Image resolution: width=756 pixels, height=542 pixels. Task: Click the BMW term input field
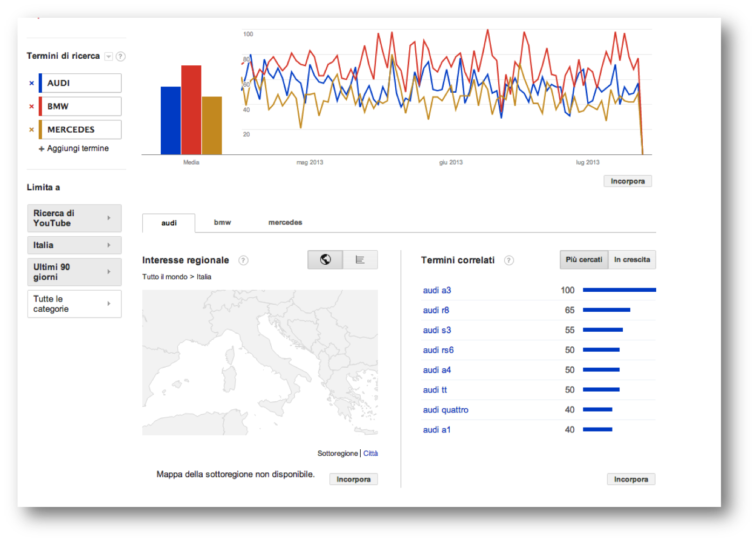coord(81,106)
